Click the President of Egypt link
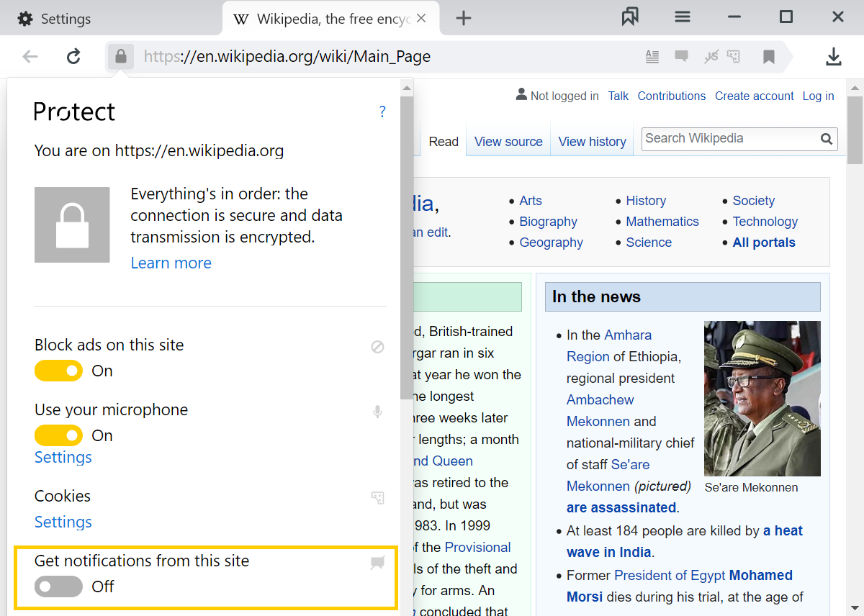 (x=670, y=576)
